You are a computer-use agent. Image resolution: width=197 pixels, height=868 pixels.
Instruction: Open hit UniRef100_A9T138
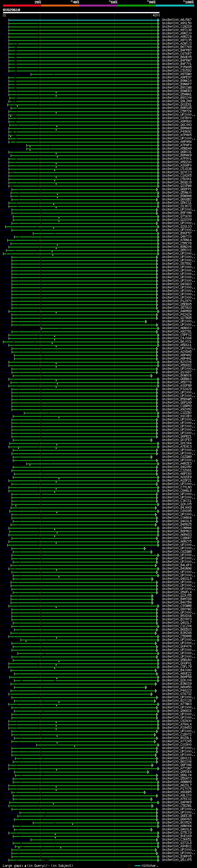(x=177, y=30)
